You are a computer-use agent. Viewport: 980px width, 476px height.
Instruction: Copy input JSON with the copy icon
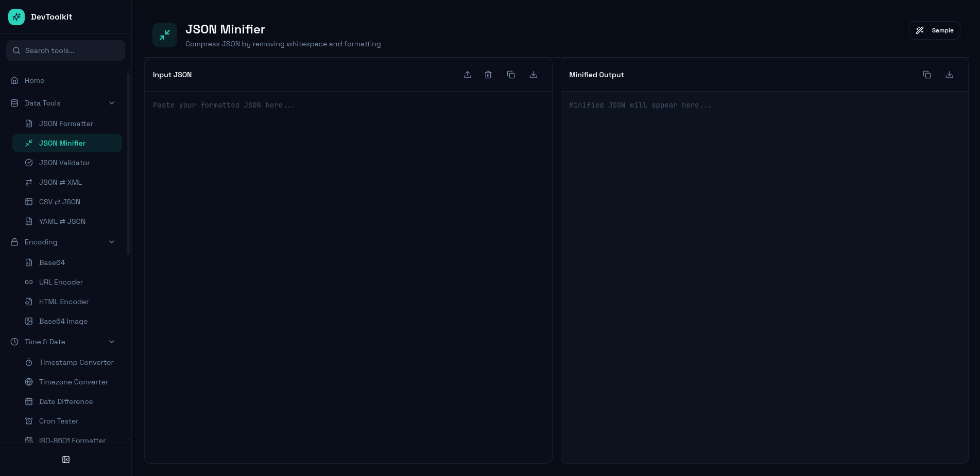tap(511, 74)
